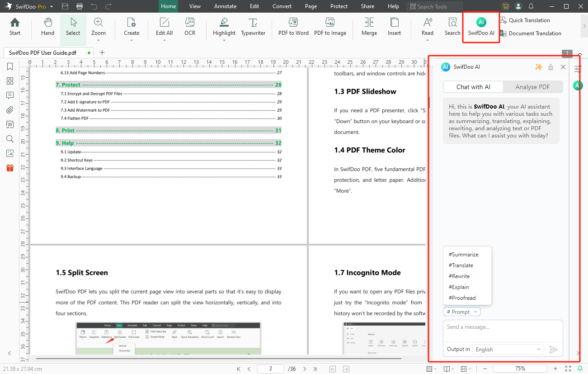This screenshot has width=588, height=374.
Task: Open the shopping cart icon
Action: (505, 6)
